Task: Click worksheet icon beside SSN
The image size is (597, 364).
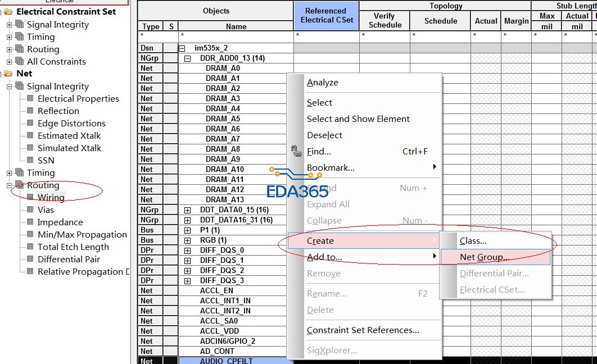Action: (30, 160)
